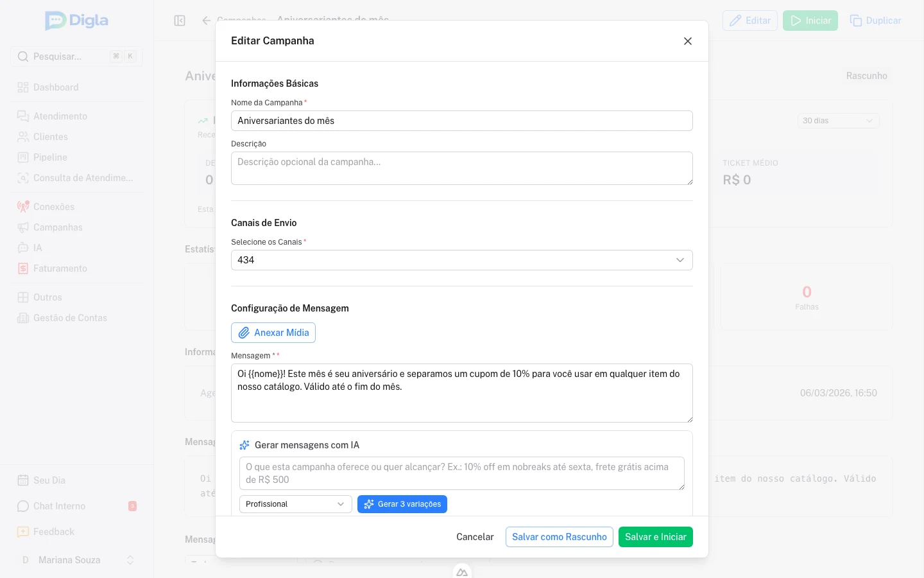The image size is (924, 578).
Task: Click the IA robot icon
Action: (23, 248)
